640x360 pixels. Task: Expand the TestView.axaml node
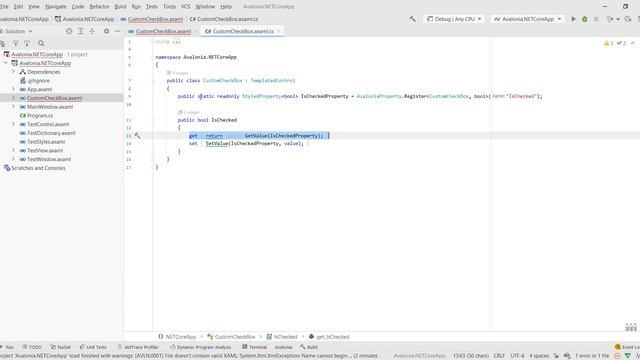(13, 150)
